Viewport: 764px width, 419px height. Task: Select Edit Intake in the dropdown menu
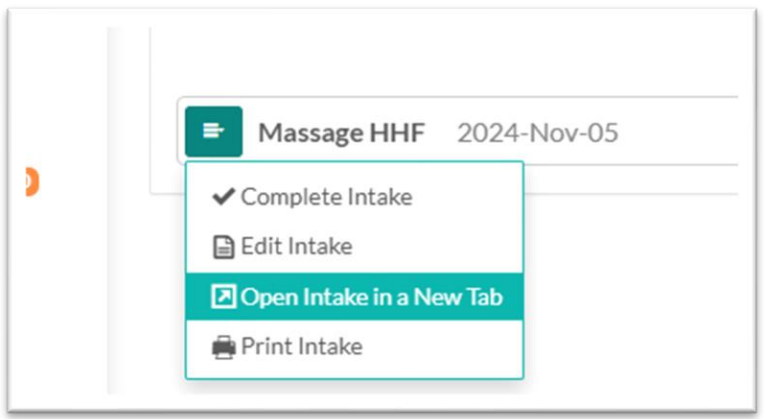coord(296,245)
